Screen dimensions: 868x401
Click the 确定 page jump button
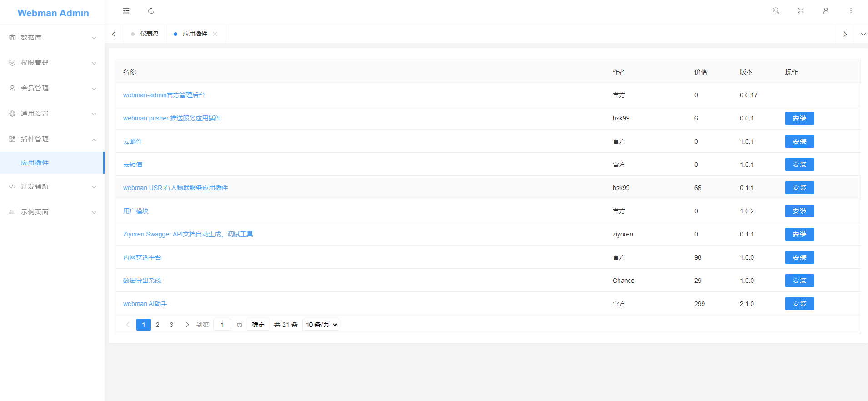click(x=258, y=325)
